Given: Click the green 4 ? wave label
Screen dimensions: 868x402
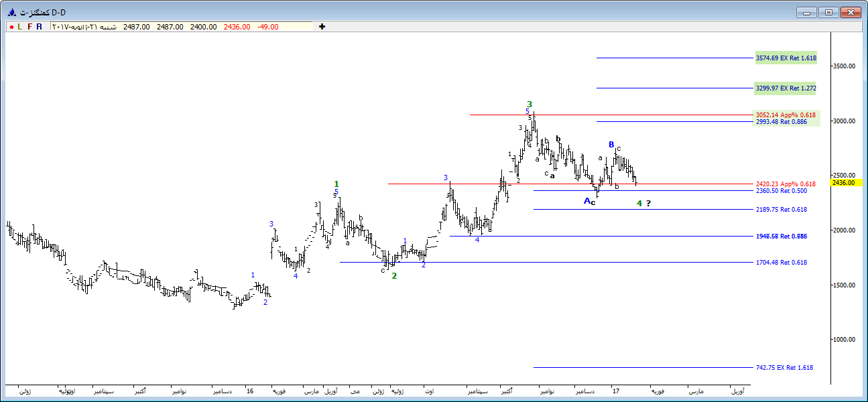Looking at the screenshot, I should pyautogui.click(x=644, y=203).
